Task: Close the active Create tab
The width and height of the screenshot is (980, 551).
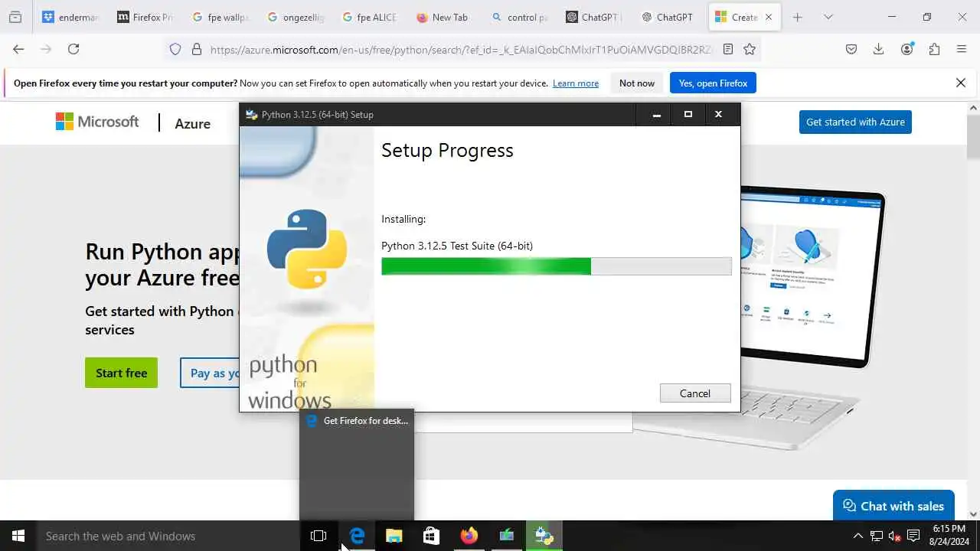Action: point(769,17)
